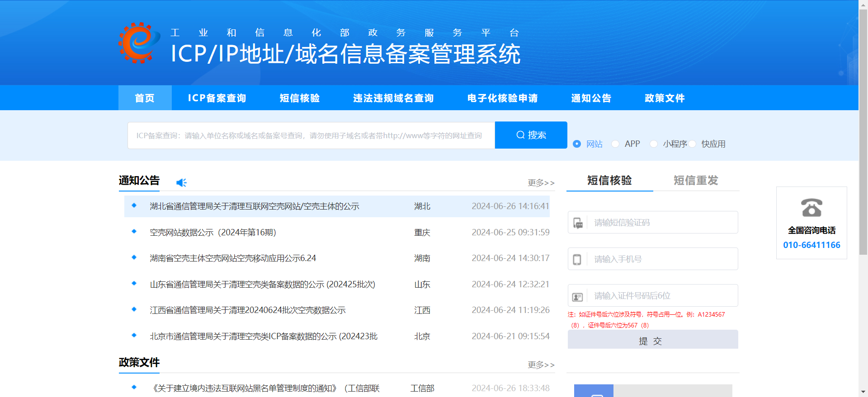This screenshot has width=868, height=397.
Task: Open the 北京市通信管理局 ICP备案 notice
Action: pyautogui.click(x=264, y=336)
